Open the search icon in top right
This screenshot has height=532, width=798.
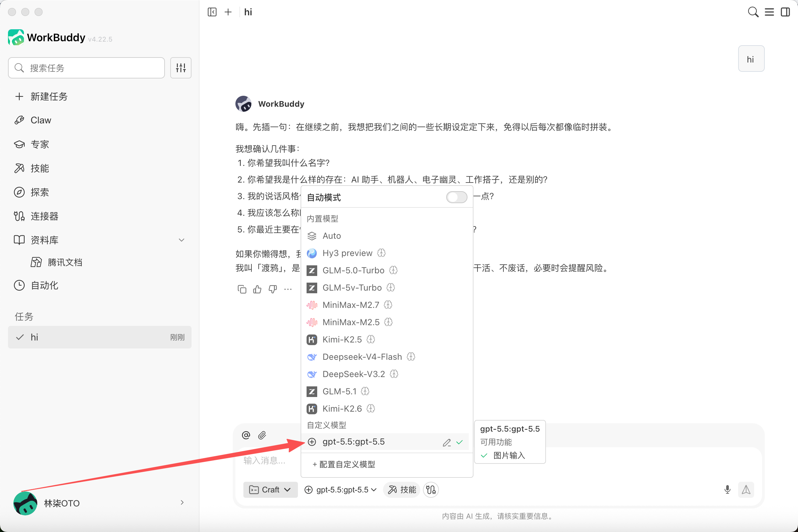pos(753,12)
